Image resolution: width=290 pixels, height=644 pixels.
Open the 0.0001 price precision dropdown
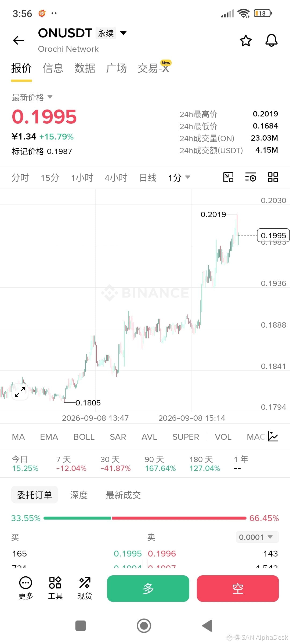click(258, 537)
